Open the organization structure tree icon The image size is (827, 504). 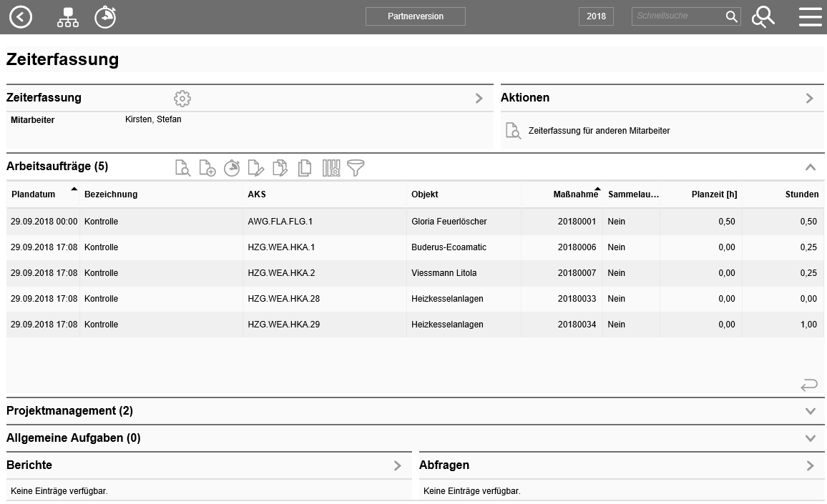[x=68, y=16]
